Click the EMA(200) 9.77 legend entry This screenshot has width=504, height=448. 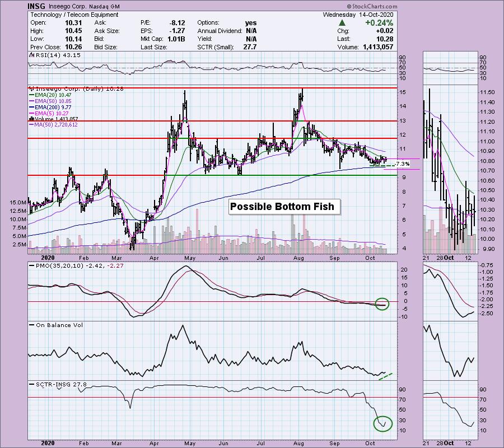click(x=53, y=107)
